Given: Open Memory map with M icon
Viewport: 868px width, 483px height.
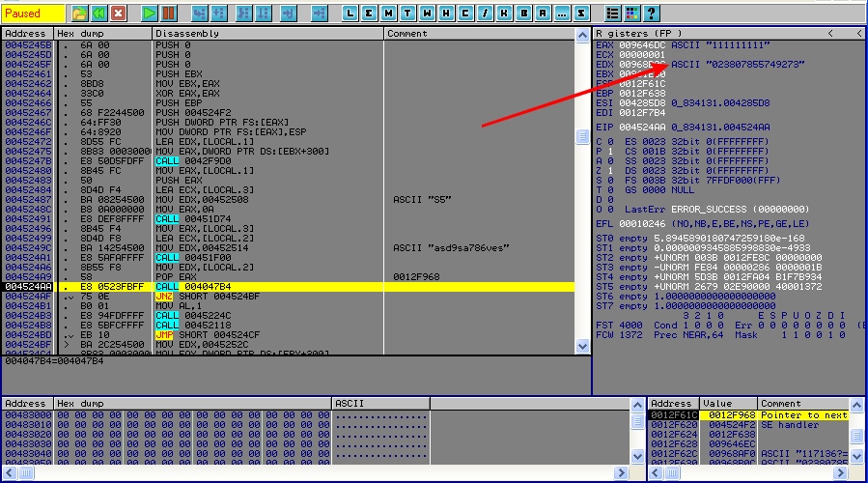Looking at the screenshot, I should 388,13.
